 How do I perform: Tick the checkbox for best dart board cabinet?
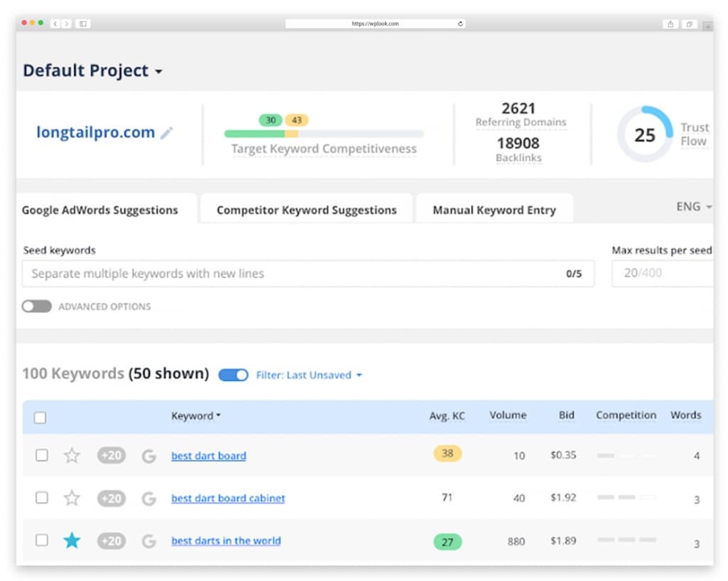click(x=42, y=497)
